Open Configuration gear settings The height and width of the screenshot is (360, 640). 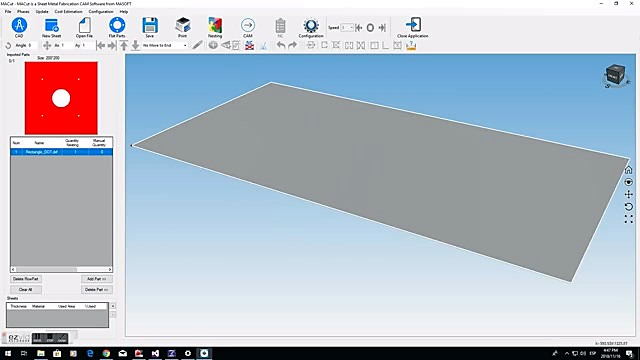point(311,26)
